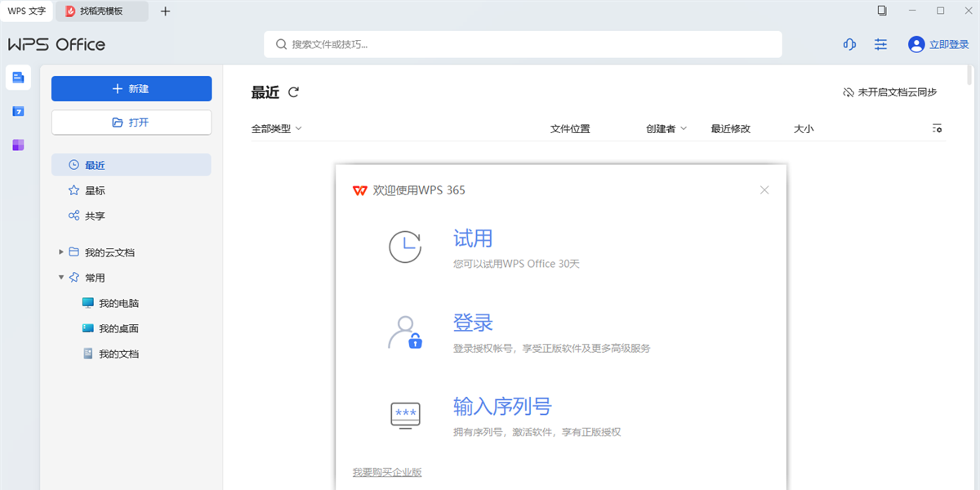The width and height of the screenshot is (980, 490).
Task: Open the purple apps icon in left rail
Action: [x=18, y=145]
